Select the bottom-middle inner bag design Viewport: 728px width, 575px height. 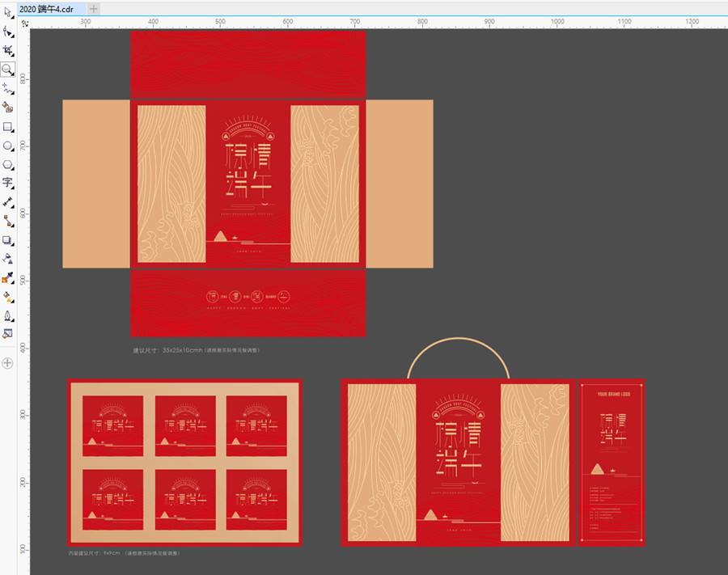[185, 500]
